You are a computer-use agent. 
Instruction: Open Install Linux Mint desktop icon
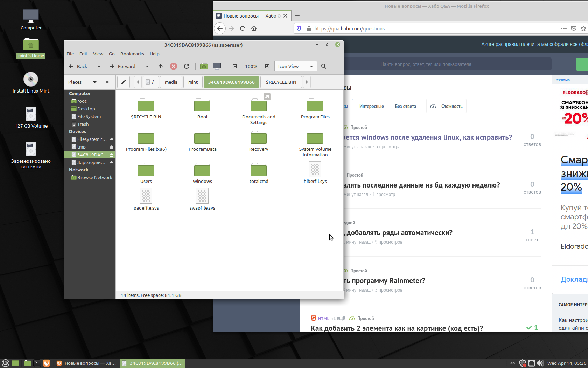point(31,83)
